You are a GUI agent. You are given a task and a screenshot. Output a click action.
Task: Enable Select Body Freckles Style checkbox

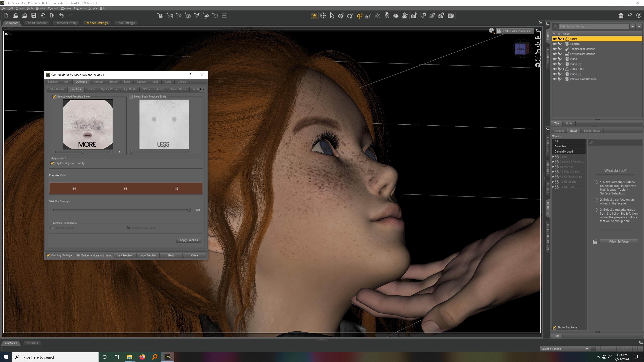click(131, 97)
